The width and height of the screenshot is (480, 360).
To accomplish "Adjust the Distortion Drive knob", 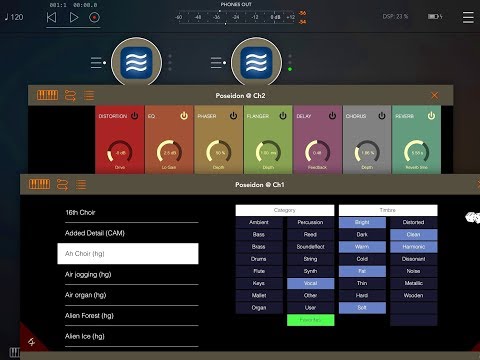I will [x=120, y=153].
